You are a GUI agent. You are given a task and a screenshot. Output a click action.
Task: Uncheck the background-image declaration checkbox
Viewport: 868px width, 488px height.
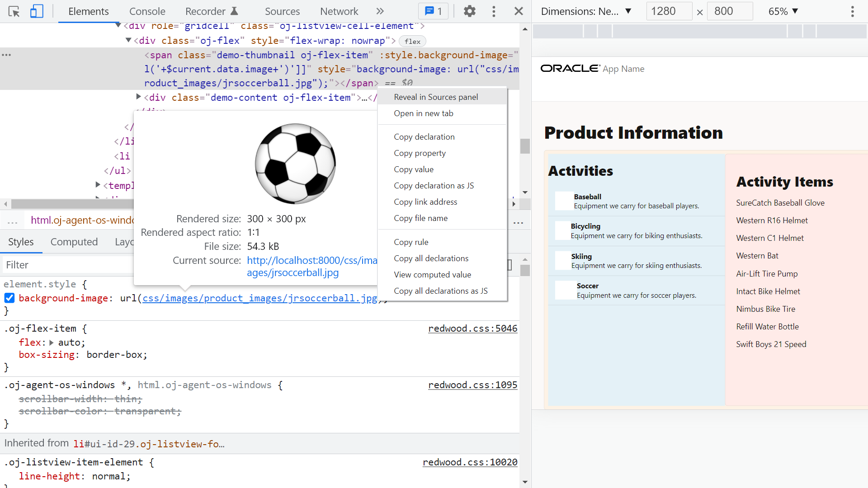[9, 298]
